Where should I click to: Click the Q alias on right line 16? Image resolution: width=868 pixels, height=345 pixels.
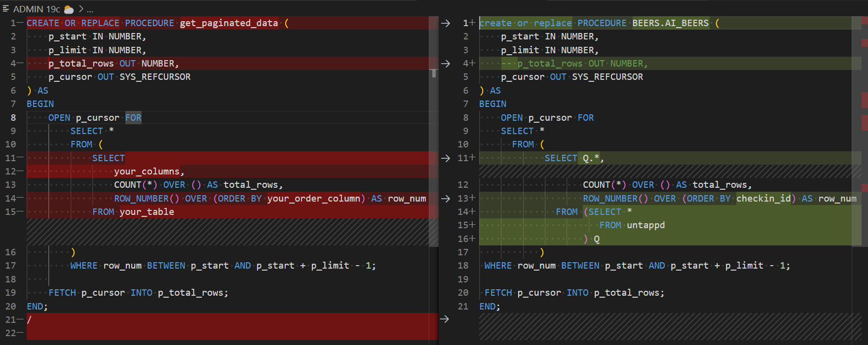pyautogui.click(x=597, y=239)
